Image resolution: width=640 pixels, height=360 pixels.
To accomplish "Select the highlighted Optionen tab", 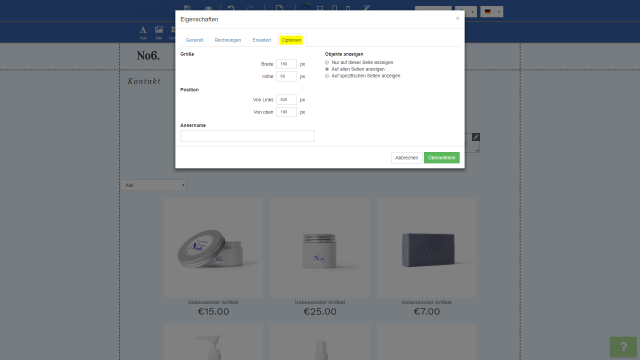I will coord(291,40).
